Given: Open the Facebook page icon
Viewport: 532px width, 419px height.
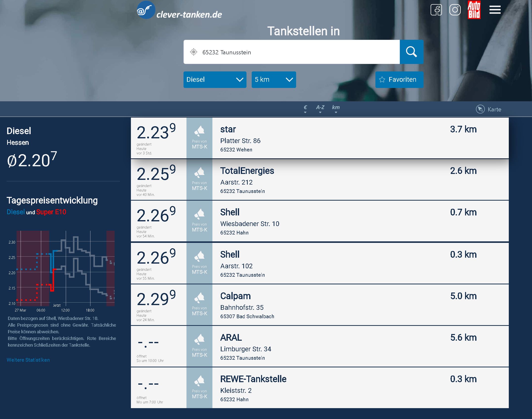Looking at the screenshot, I should 436,10.
